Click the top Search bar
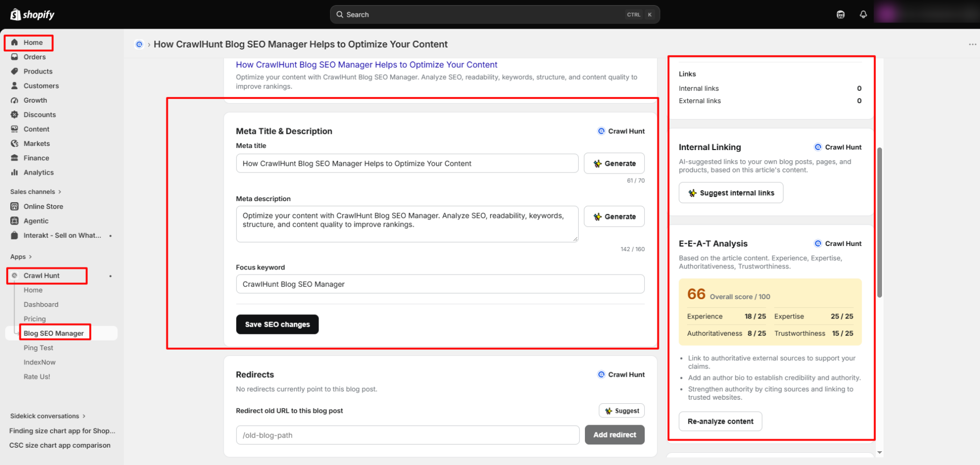Screen dimensions: 980x465 (495, 14)
